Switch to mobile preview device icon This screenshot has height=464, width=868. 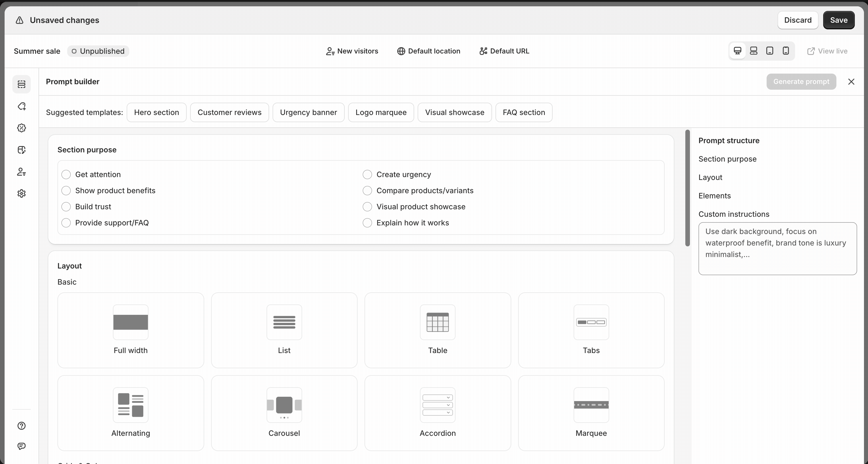[786, 51]
